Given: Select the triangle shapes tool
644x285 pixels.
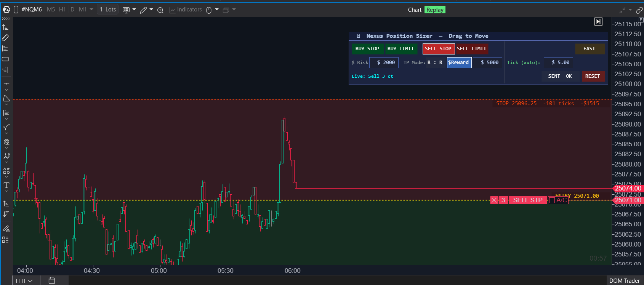Looking at the screenshot, I should pyautogui.click(x=6, y=99).
